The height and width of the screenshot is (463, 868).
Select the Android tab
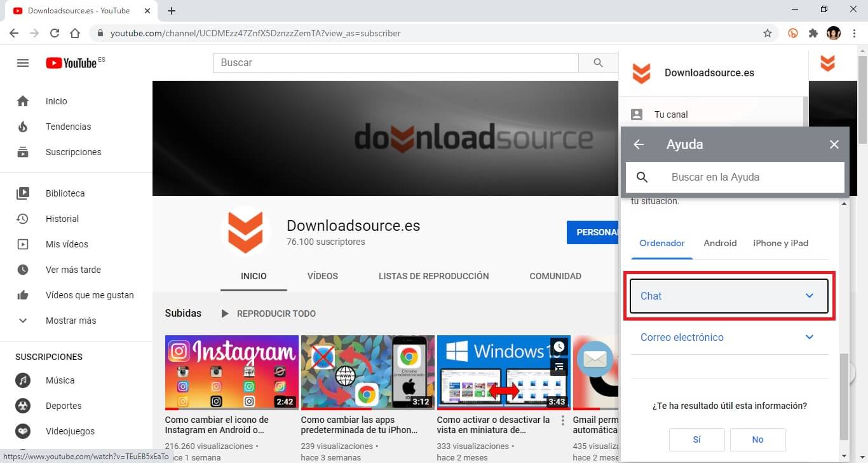click(720, 243)
